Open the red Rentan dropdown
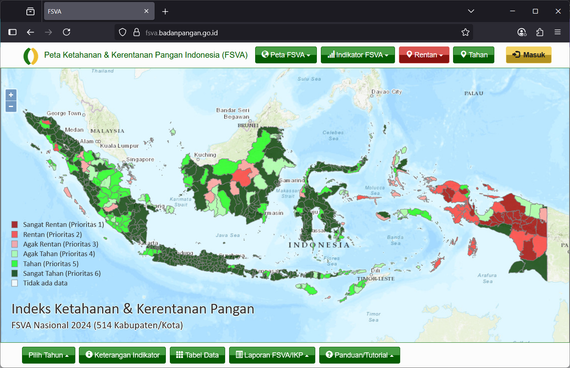Screen dimensions: 570x368 424,55
